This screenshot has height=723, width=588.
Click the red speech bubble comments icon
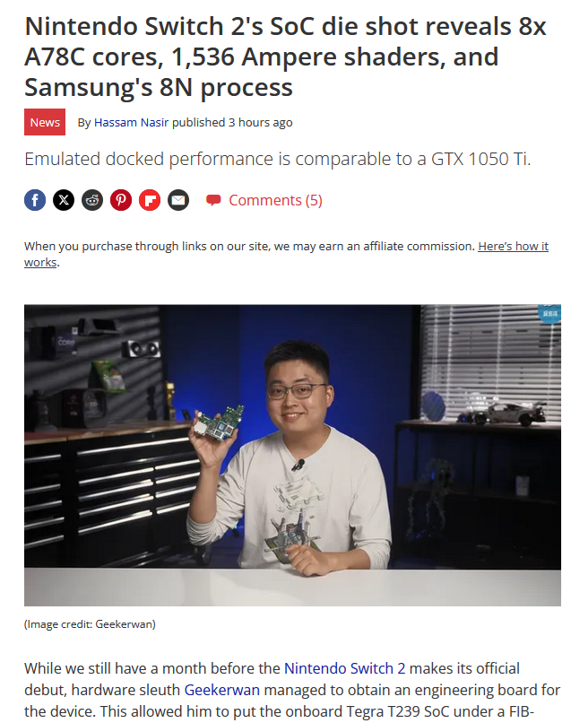(213, 200)
